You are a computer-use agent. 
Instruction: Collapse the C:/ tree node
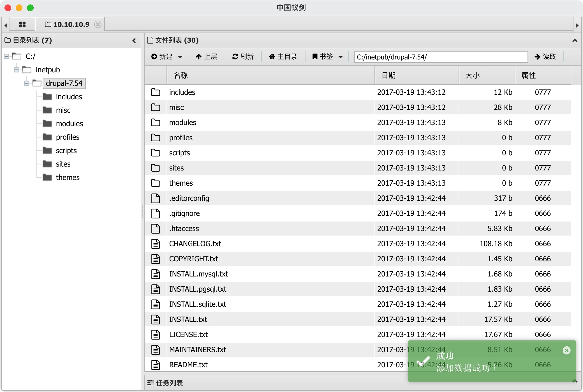(6, 56)
